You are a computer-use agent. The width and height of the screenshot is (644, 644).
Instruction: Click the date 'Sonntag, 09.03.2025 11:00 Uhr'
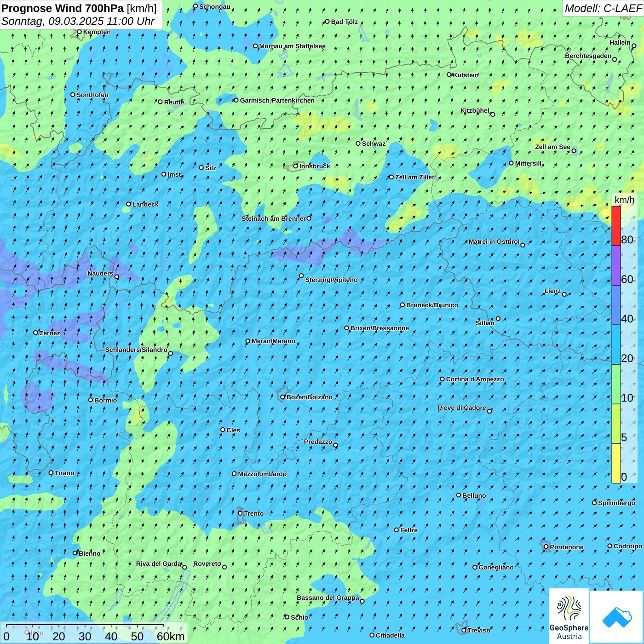[x=78, y=21]
